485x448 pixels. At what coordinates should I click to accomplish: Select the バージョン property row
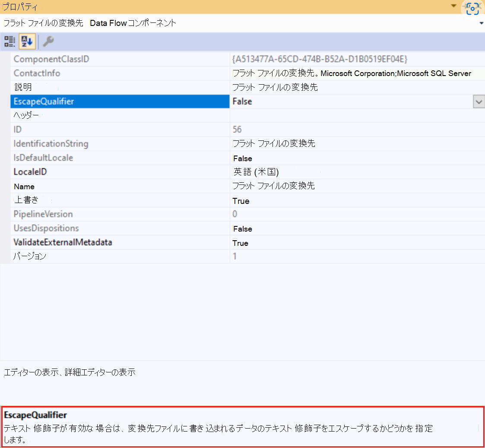click(x=120, y=257)
